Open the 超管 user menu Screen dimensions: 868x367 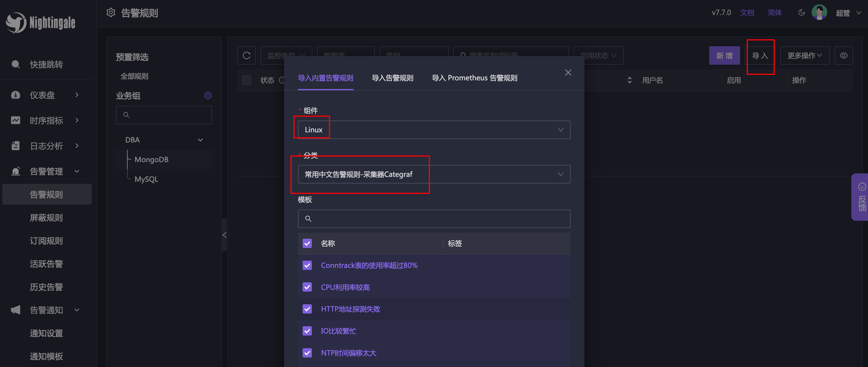click(848, 13)
